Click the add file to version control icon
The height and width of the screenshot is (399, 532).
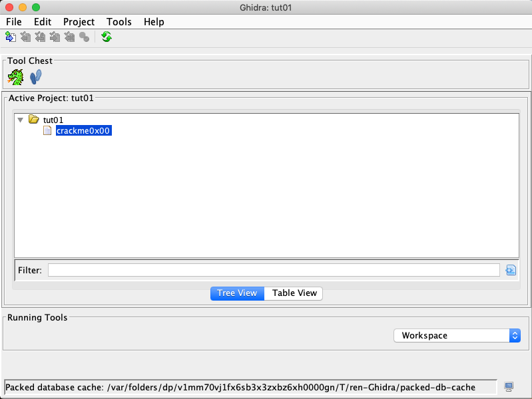click(x=10, y=37)
